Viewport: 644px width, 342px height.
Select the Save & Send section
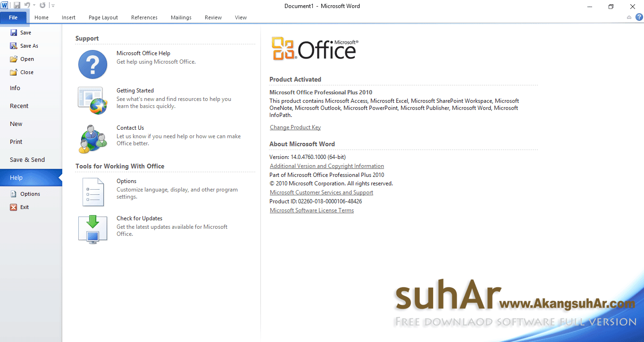tap(27, 160)
